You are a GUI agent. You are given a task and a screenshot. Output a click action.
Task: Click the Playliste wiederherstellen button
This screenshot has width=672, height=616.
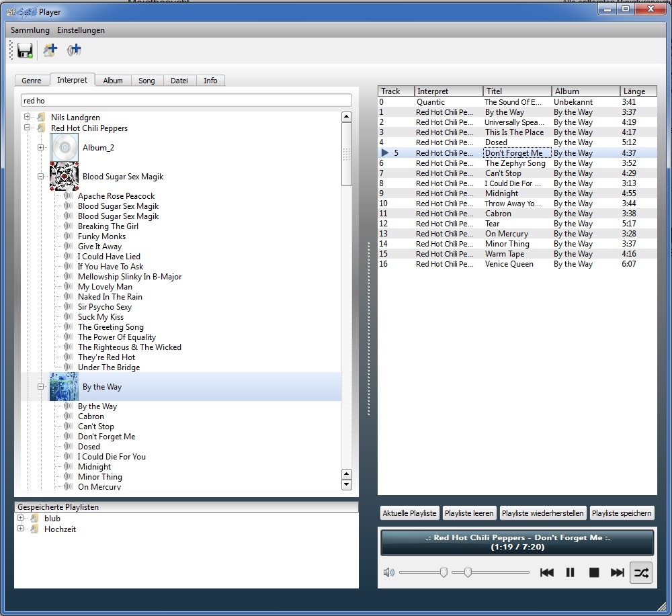542,513
